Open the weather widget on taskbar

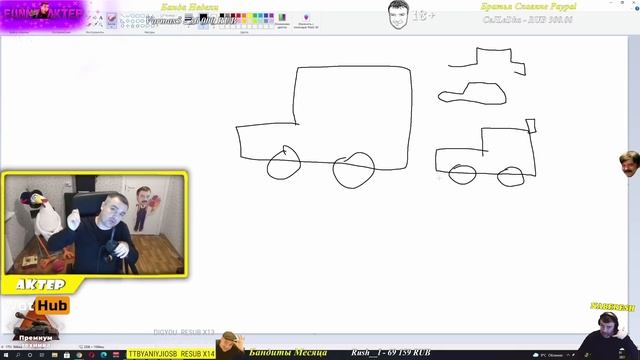(x=549, y=355)
